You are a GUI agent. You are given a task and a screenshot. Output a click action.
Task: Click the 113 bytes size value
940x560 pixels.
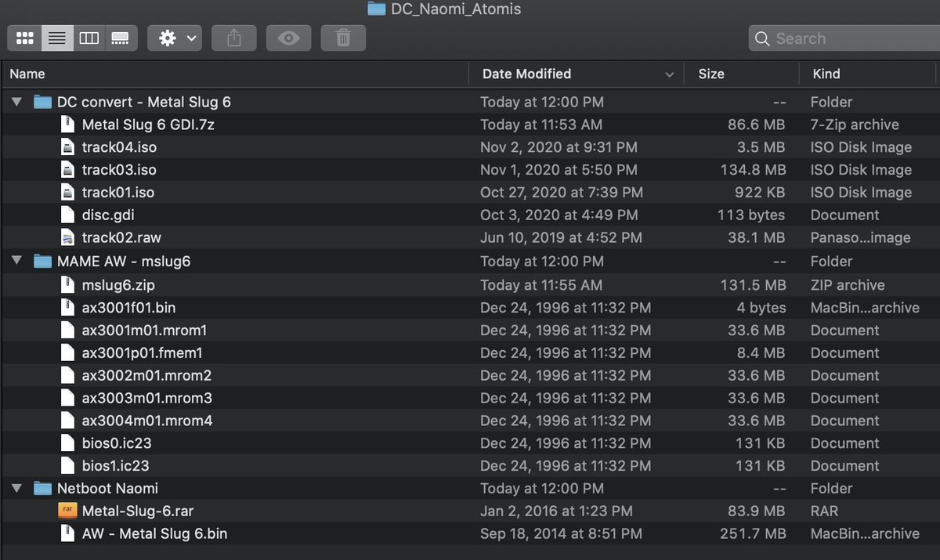coord(750,215)
